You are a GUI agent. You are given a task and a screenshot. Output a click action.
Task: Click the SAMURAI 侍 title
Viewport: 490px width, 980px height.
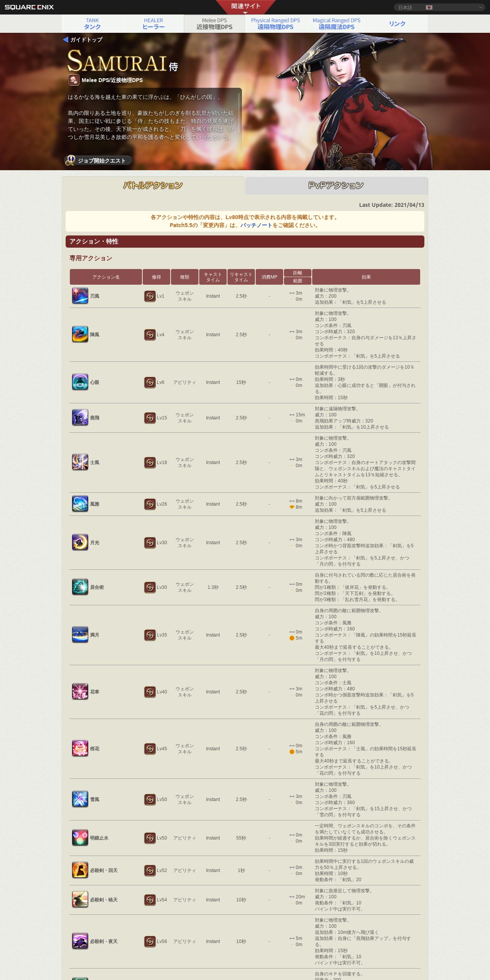coord(123,61)
